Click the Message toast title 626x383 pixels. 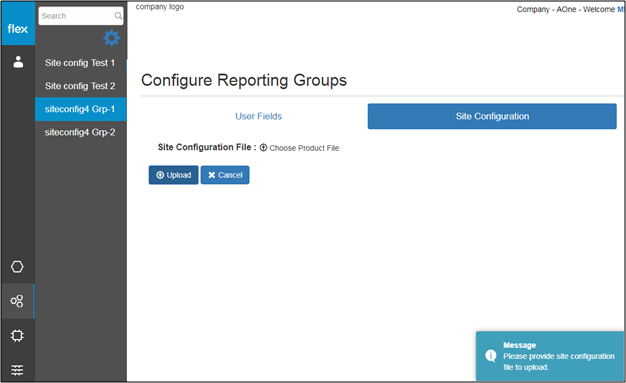click(519, 345)
